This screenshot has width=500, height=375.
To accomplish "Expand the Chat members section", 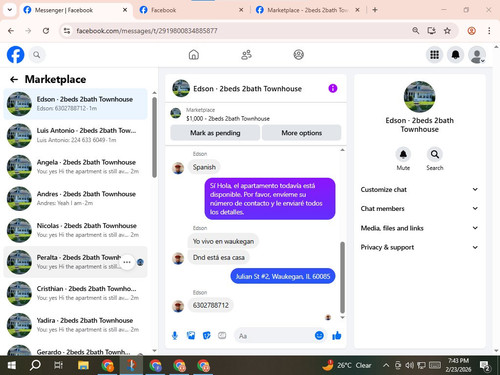I will click(419, 208).
